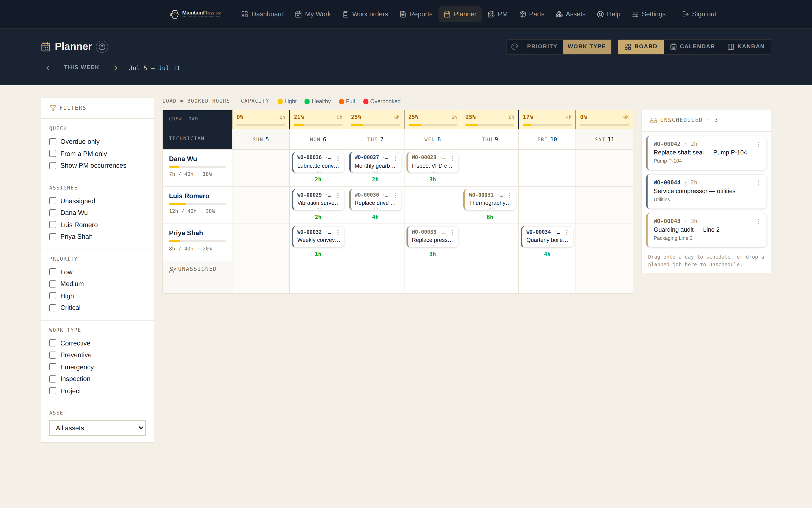Open Dashboard in the top navigation
Screen dimensions: 812x508
262,14
